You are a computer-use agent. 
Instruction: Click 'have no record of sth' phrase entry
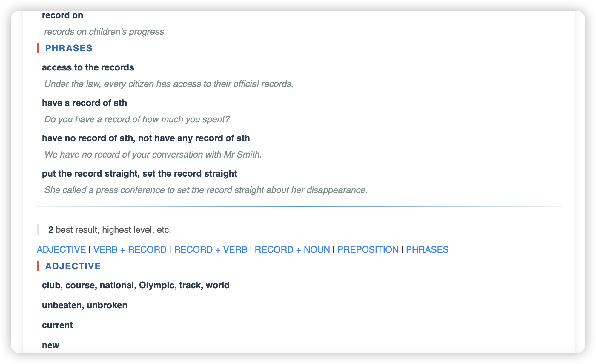[x=146, y=138]
